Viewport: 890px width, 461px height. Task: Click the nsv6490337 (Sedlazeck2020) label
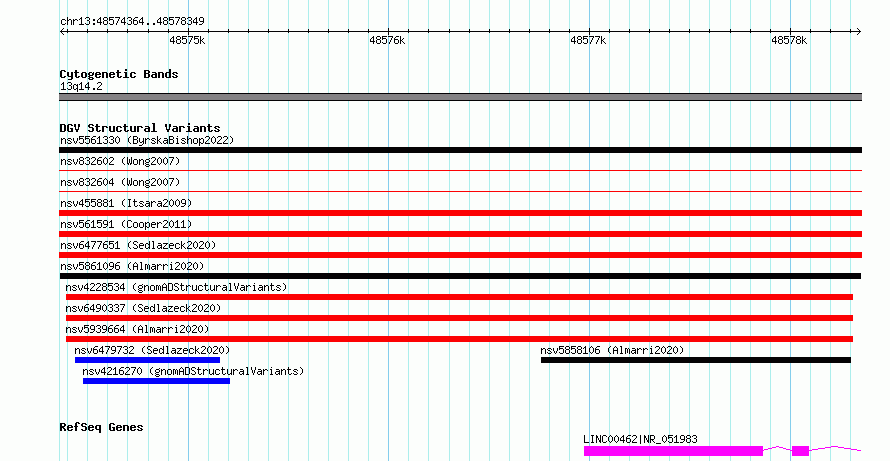143,308
